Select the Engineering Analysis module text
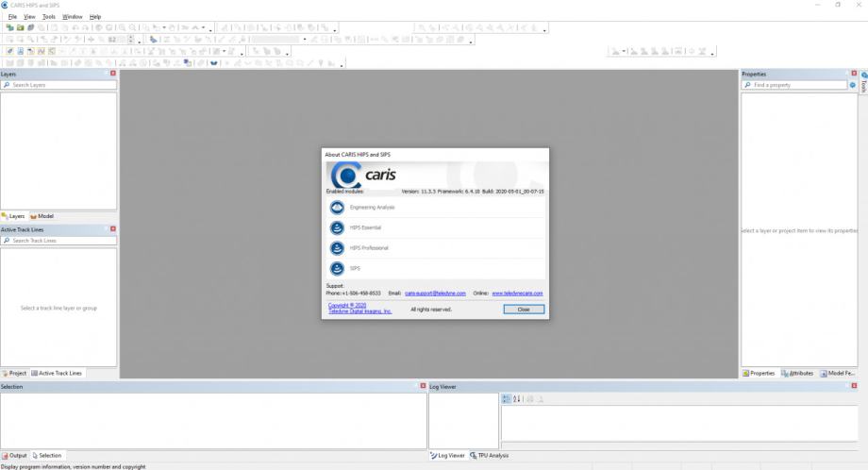This screenshot has height=470, width=868. [372, 208]
